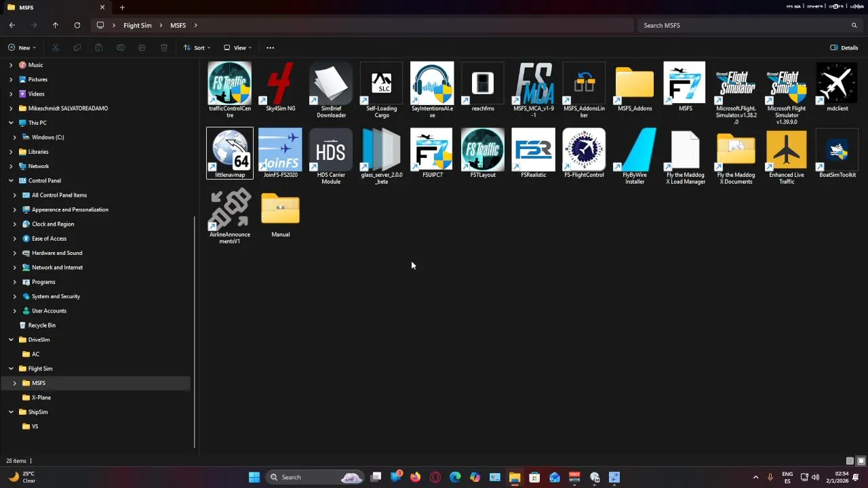Viewport: 868px width, 488px height.
Task: Select Fly the Maddog X Load Manager
Action: (x=685, y=156)
